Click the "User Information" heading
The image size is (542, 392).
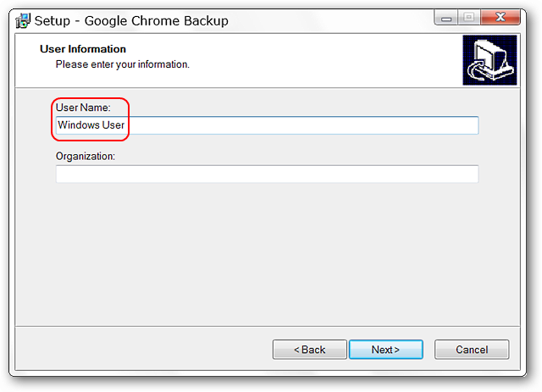click(x=83, y=49)
